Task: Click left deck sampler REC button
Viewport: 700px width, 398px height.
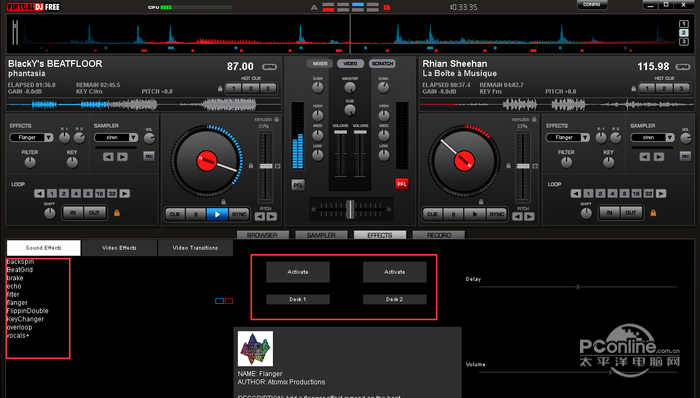Action: point(149,156)
